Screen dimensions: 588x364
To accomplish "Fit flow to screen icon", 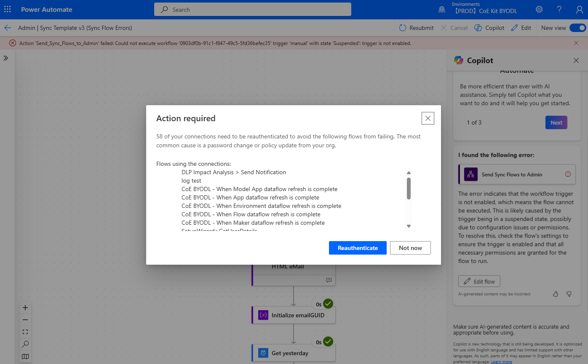I will point(25,332).
